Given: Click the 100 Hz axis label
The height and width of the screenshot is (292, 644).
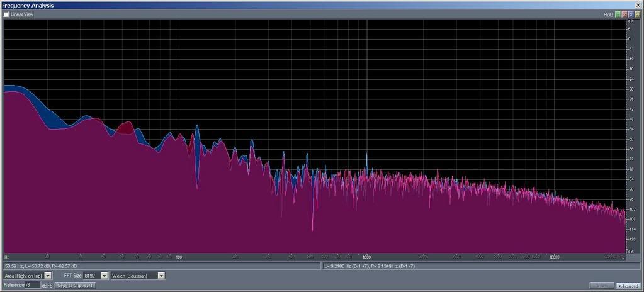Looking at the screenshot, I should (179, 257).
